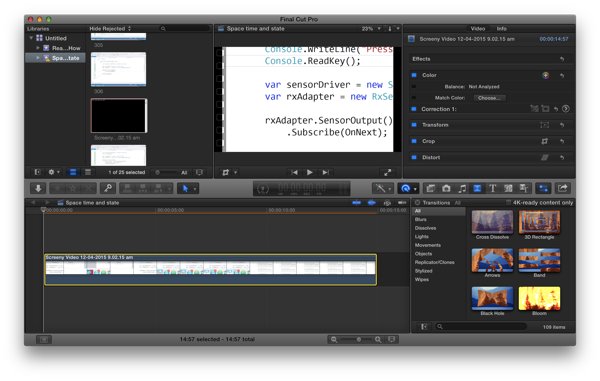Select the Wipes transition category
This screenshot has width=600, height=381.
422,280
